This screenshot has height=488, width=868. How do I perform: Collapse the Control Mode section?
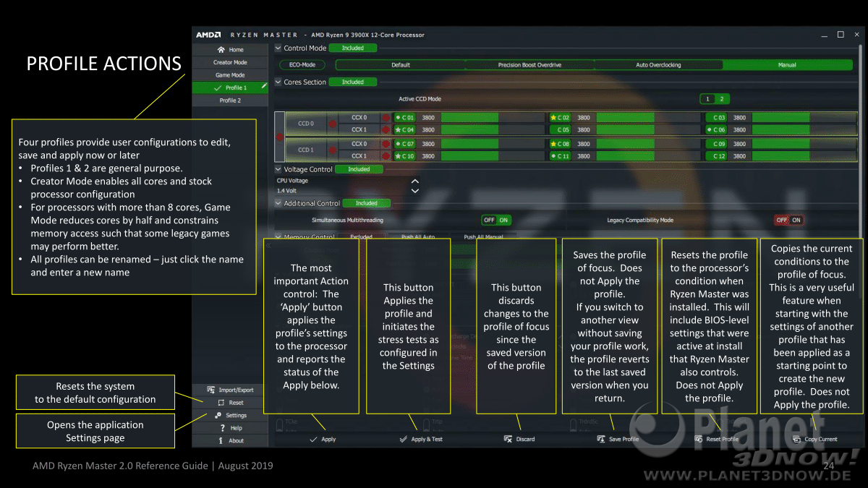278,48
